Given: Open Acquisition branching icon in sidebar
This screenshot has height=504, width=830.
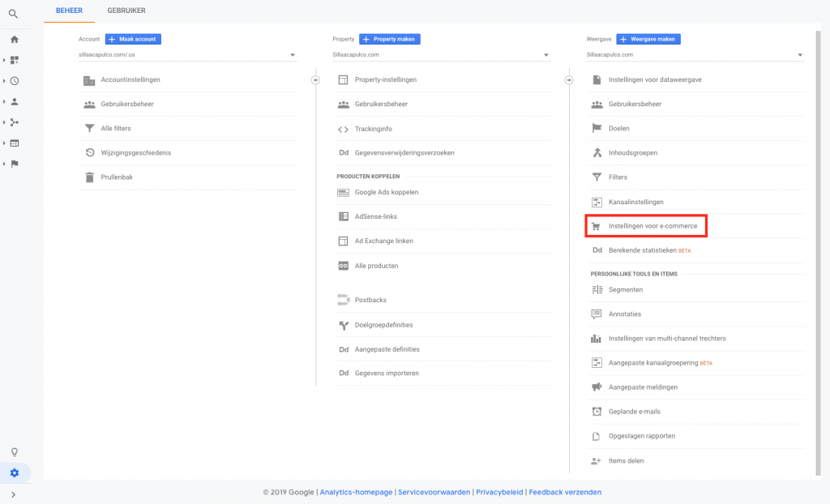Looking at the screenshot, I should click(x=15, y=122).
